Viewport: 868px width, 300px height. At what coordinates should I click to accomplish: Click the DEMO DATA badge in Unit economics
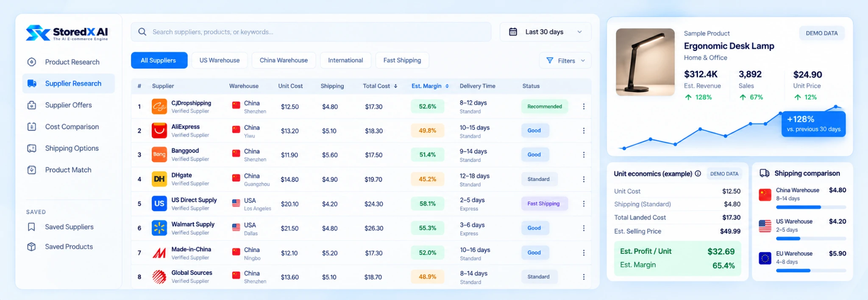point(724,174)
